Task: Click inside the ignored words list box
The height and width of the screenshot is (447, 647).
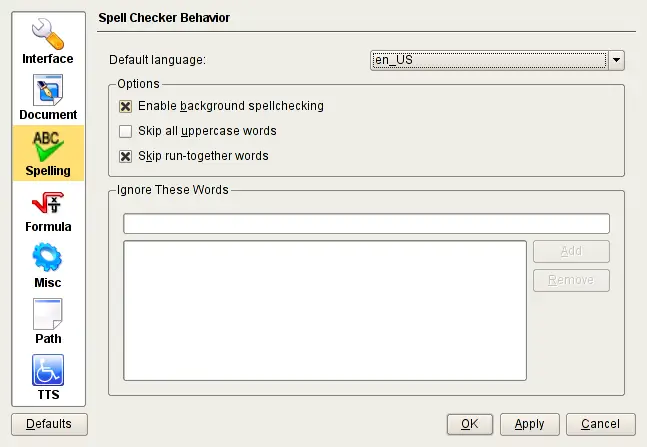Action: pos(324,310)
